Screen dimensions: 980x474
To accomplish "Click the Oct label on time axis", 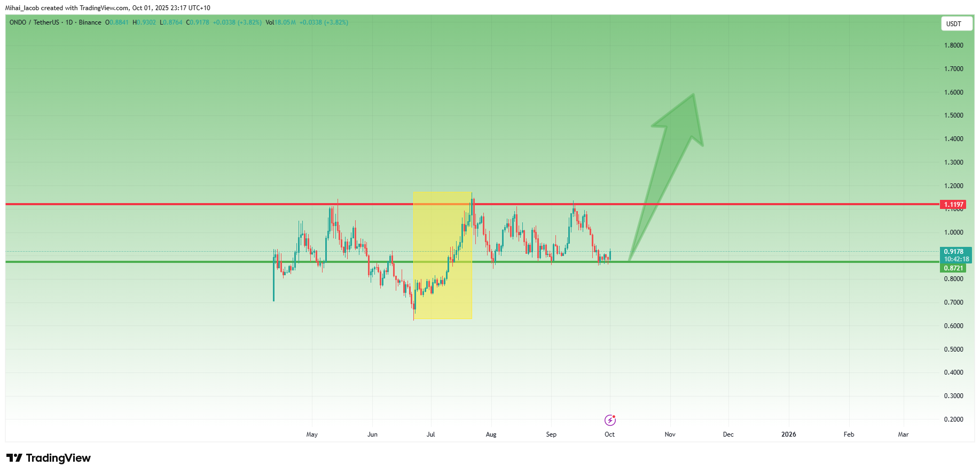I will click(609, 434).
